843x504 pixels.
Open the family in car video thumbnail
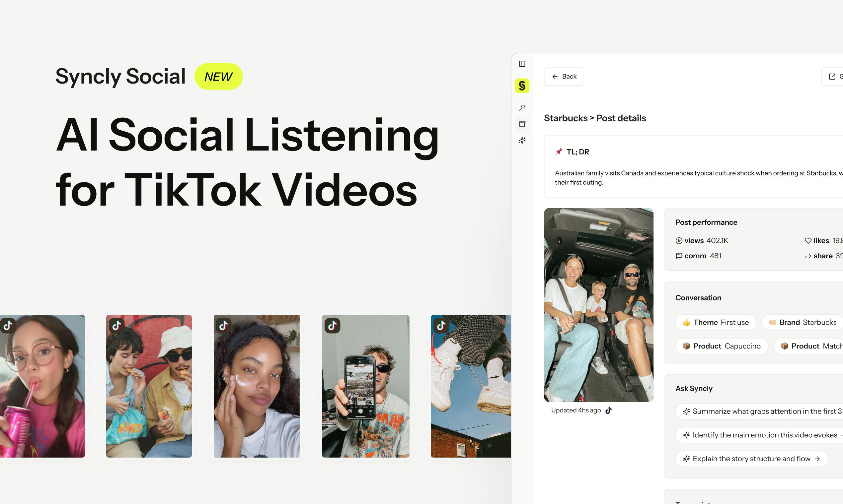(x=599, y=305)
